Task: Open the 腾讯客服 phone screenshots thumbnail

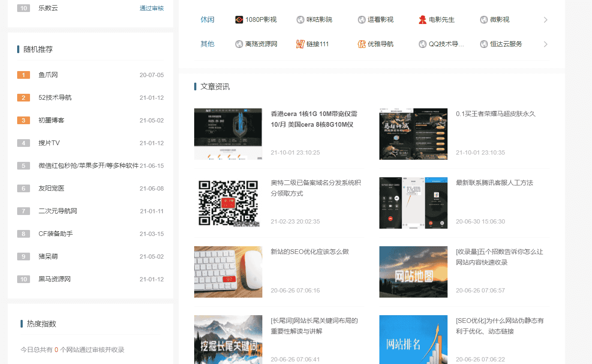Action: [413, 203]
